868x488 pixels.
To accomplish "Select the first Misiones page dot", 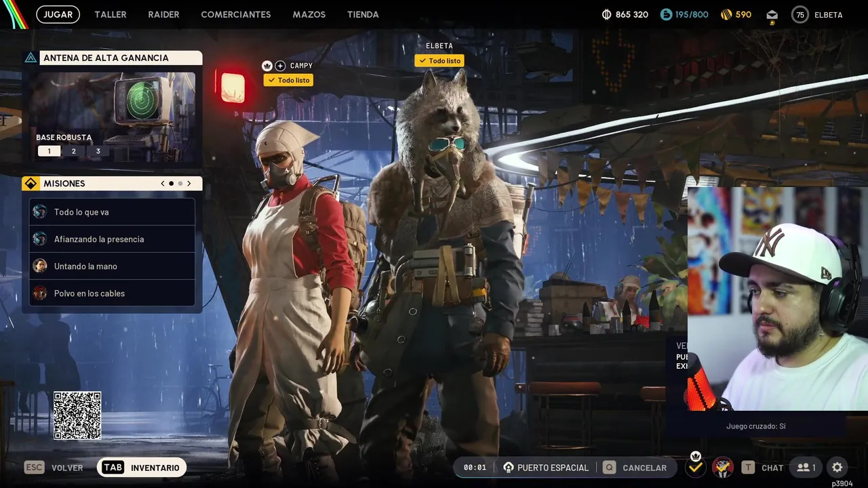I will pos(172,183).
